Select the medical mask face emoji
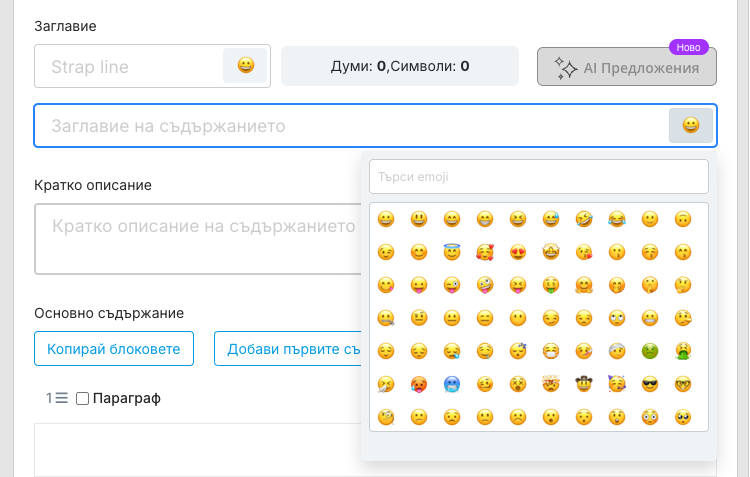The image size is (750, 477). [x=551, y=351]
